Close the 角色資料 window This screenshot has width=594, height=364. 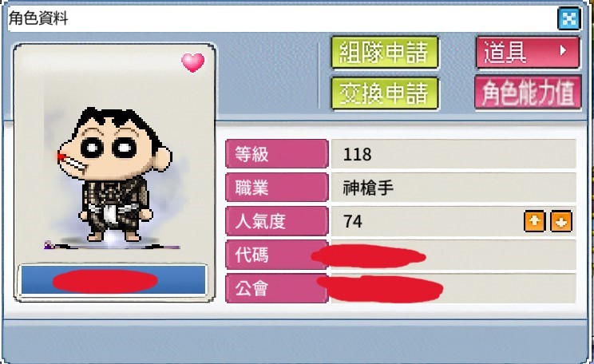pyautogui.click(x=569, y=18)
